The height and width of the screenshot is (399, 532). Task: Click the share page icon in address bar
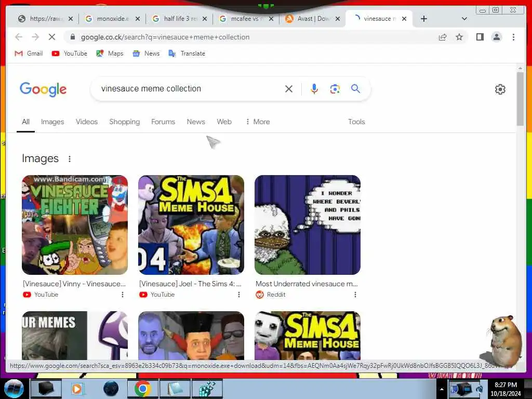443,37
